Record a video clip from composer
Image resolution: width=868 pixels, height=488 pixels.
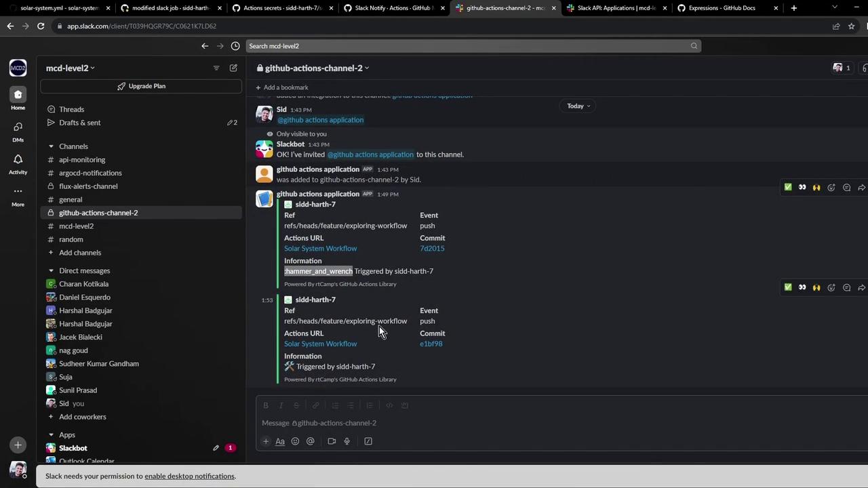(x=332, y=441)
